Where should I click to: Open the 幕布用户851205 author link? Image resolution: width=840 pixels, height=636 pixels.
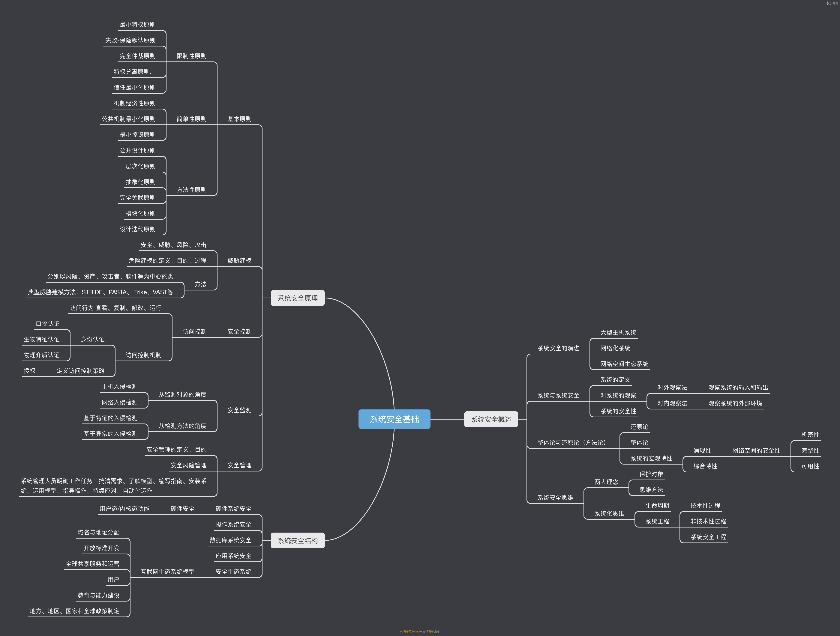413,632
